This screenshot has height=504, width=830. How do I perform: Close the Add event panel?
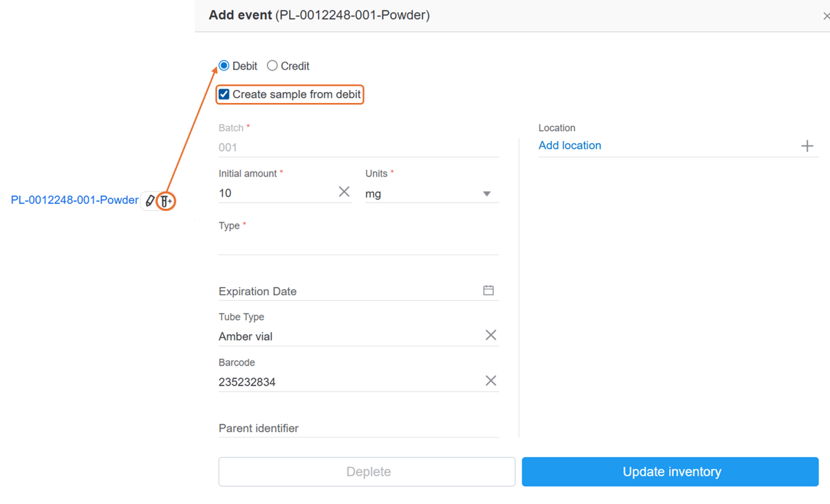point(826,15)
